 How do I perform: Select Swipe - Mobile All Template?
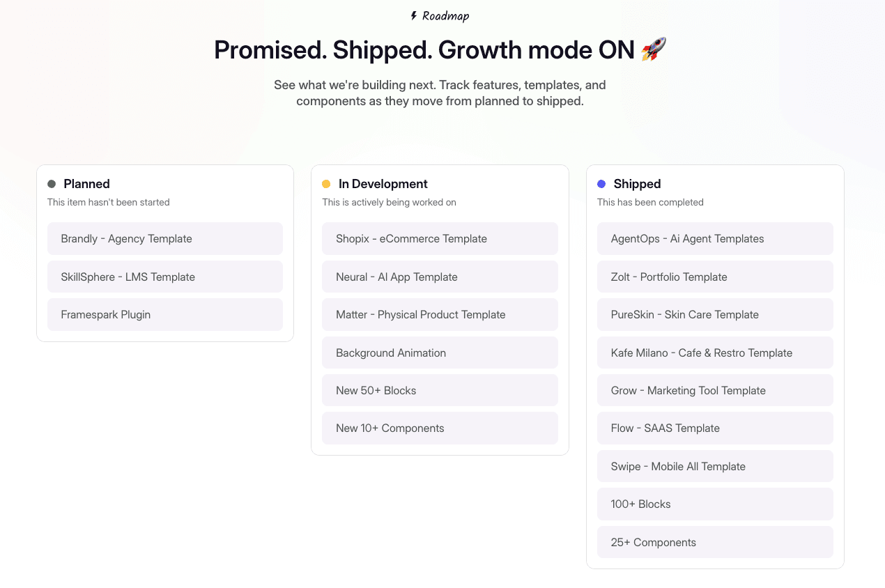pos(715,466)
